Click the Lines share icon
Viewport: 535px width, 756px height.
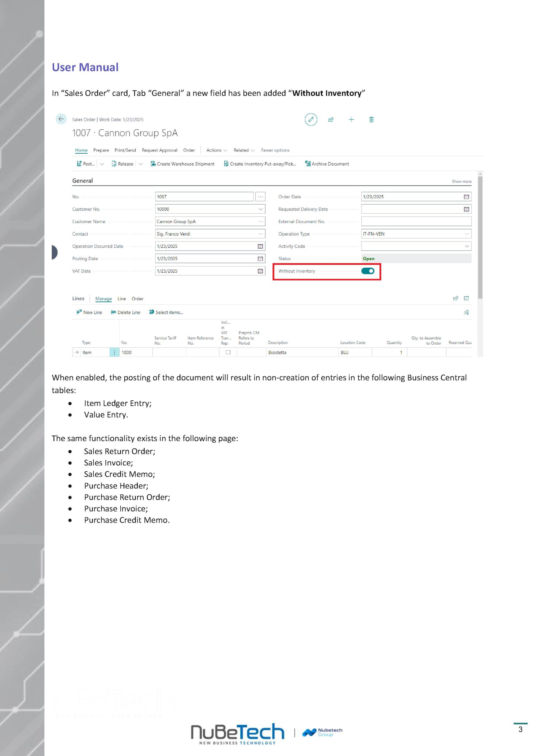click(456, 298)
